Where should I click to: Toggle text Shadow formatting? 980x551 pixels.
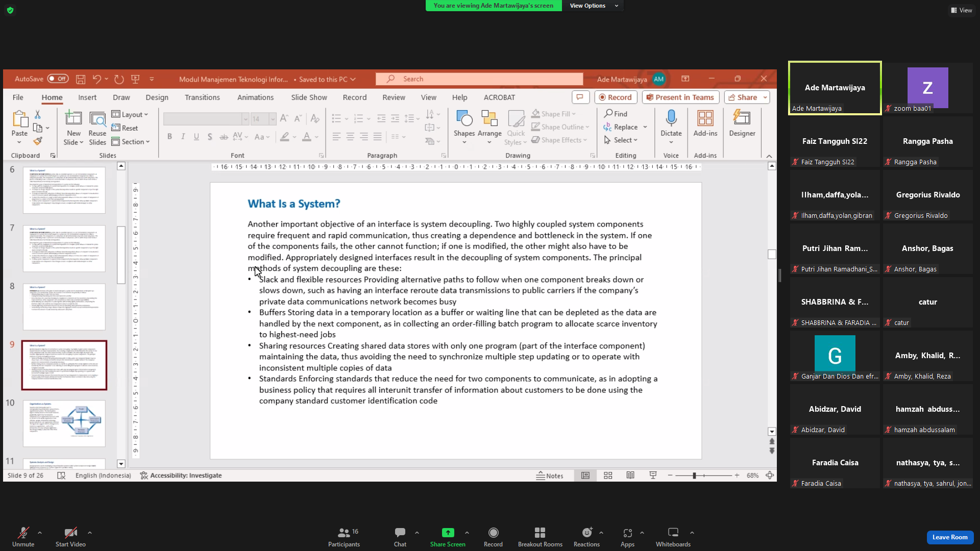(x=210, y=137)
